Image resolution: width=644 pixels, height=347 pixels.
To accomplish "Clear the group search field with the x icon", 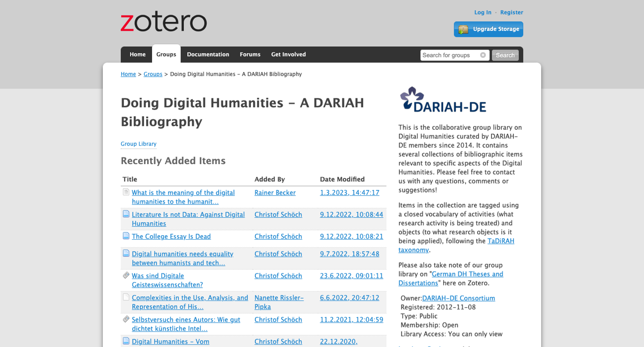I will (483, 55).
